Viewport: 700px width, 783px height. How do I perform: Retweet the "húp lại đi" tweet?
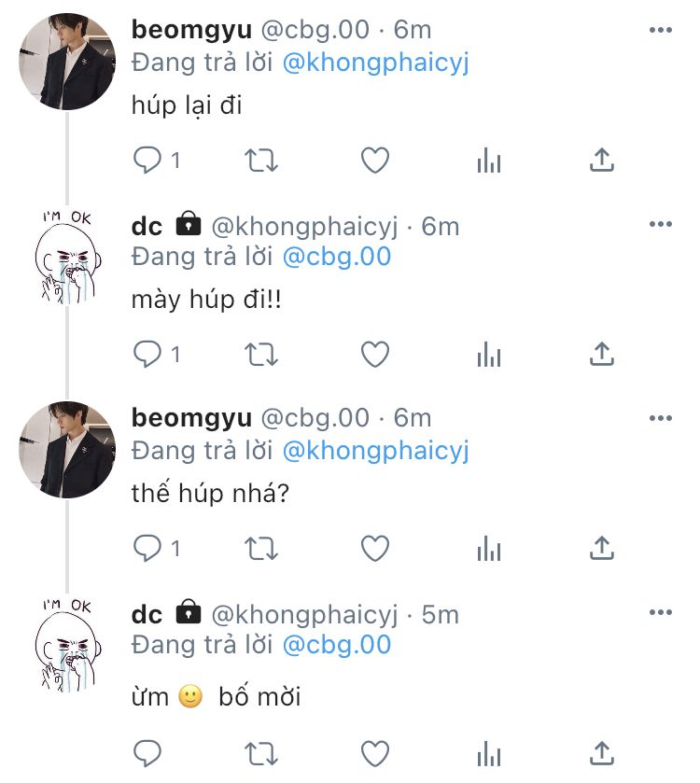pyautogui.click(x=260, y=161)
